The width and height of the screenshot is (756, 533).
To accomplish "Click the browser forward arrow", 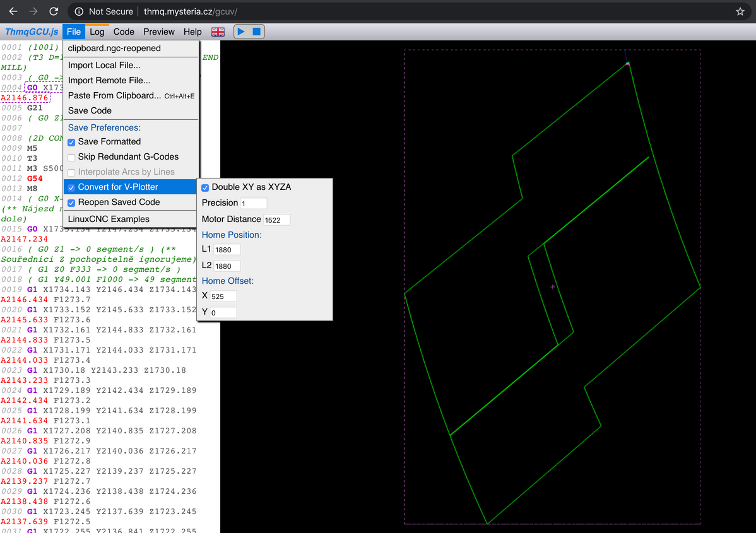I will click(33, 11).
